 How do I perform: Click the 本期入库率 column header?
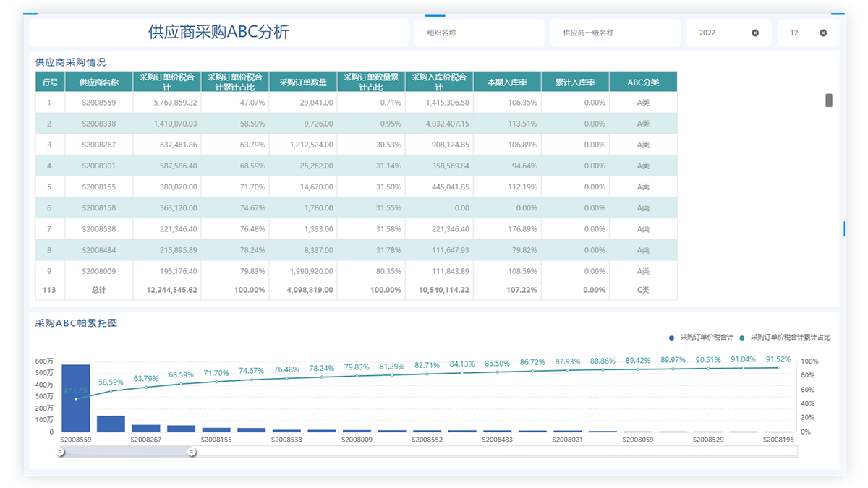pyautogui.click(x=506, y=82)
